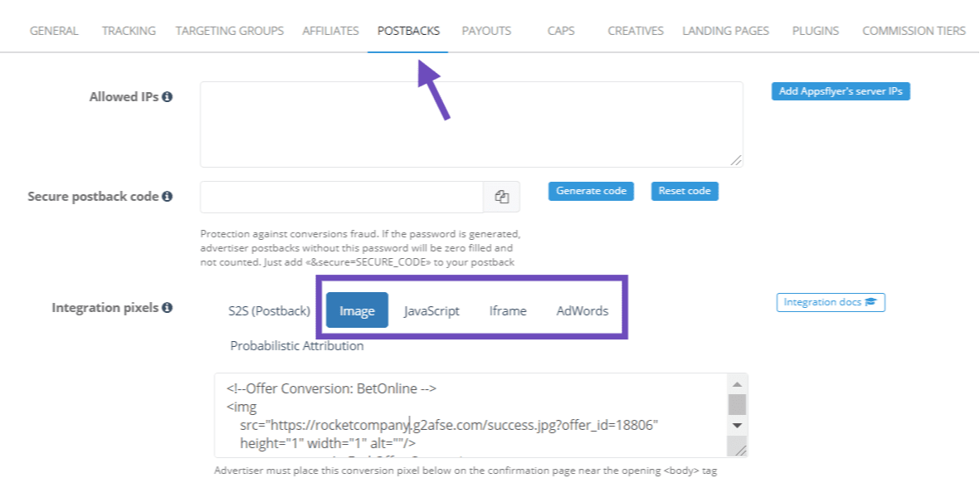The width and height of the screenshot is (980, 483).
Task: Open the Integration docs
Action: tap(830, 302)
